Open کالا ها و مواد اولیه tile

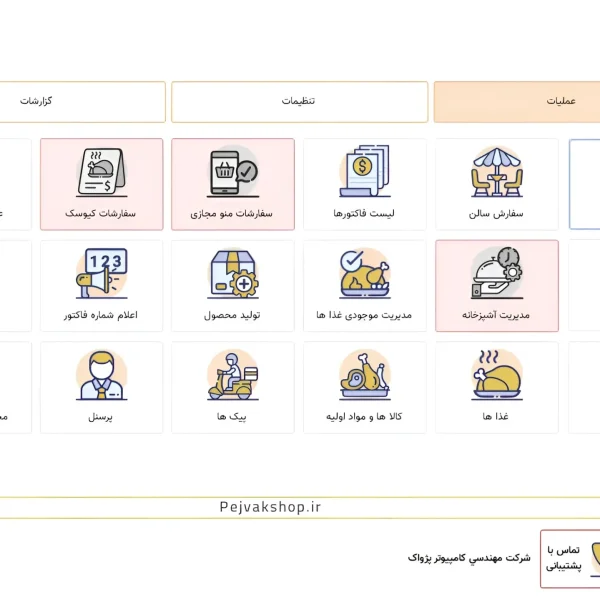(365, 387)
